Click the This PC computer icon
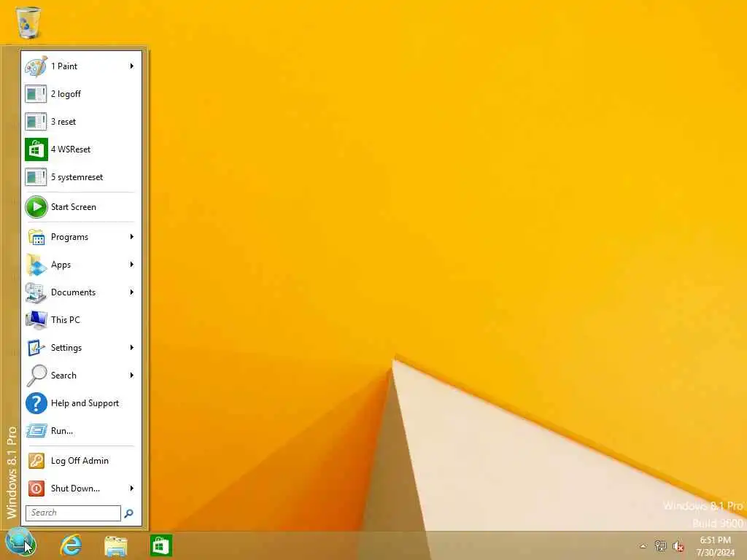747x560 pixels. [x=36, y=320]
